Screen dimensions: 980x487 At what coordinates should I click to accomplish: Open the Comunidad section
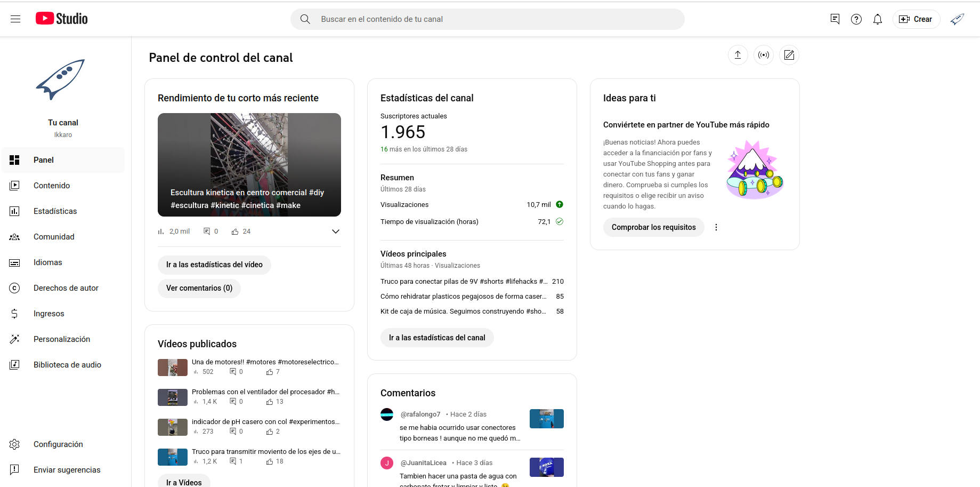(x=54, y=236)
